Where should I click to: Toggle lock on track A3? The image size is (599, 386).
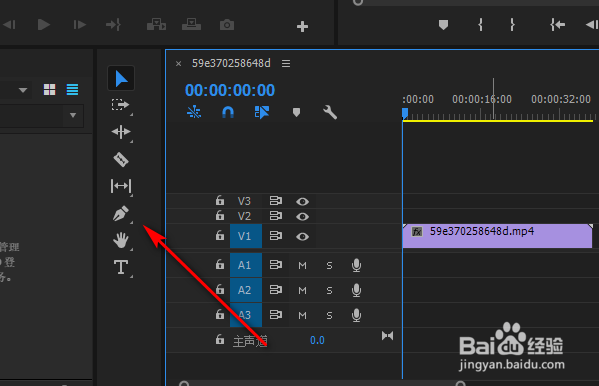(220, 315)
